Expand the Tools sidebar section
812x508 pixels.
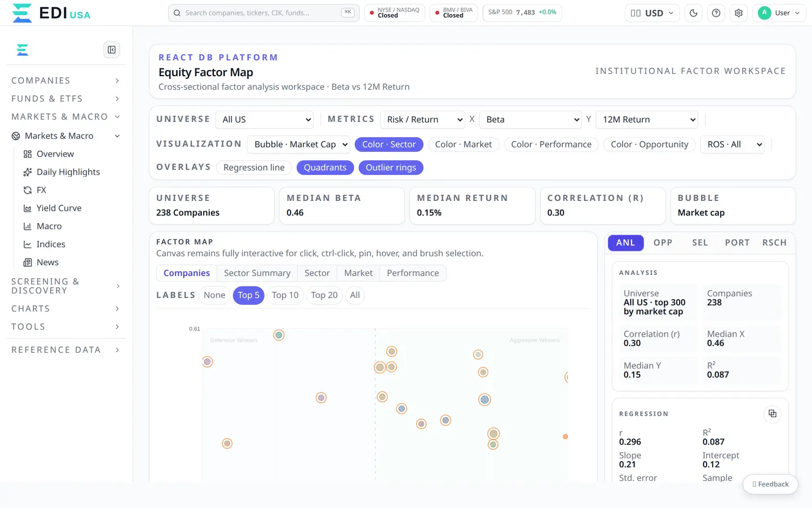click(x=65, y=327)
